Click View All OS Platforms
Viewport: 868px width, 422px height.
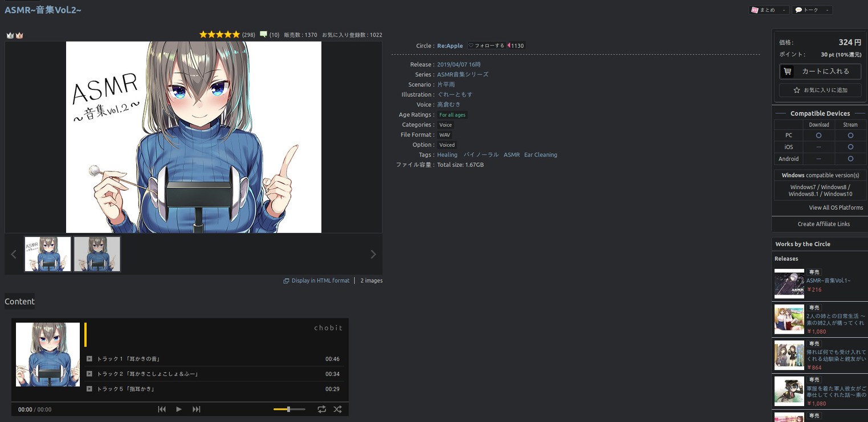point(836,208)
